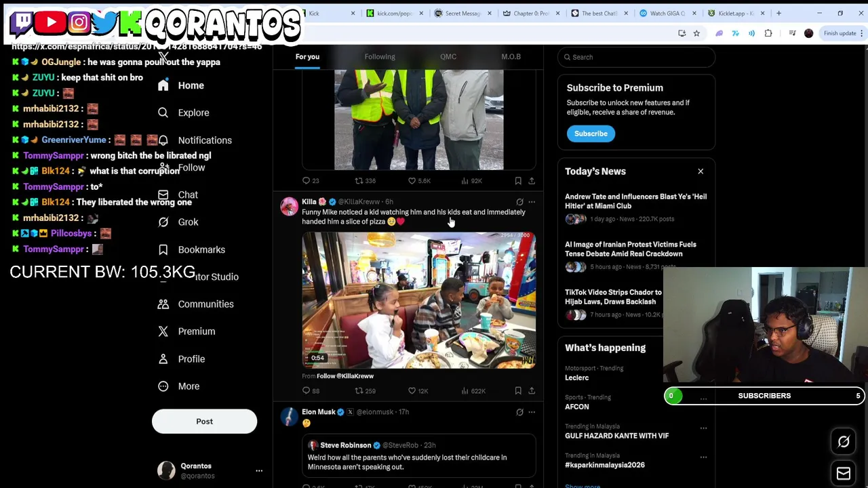Image resolution: width=868 pixels, height=488 pixels.
Task: Open the Qorantos account switcher menu
Action: pyautogui.click(x=210, y=470)
